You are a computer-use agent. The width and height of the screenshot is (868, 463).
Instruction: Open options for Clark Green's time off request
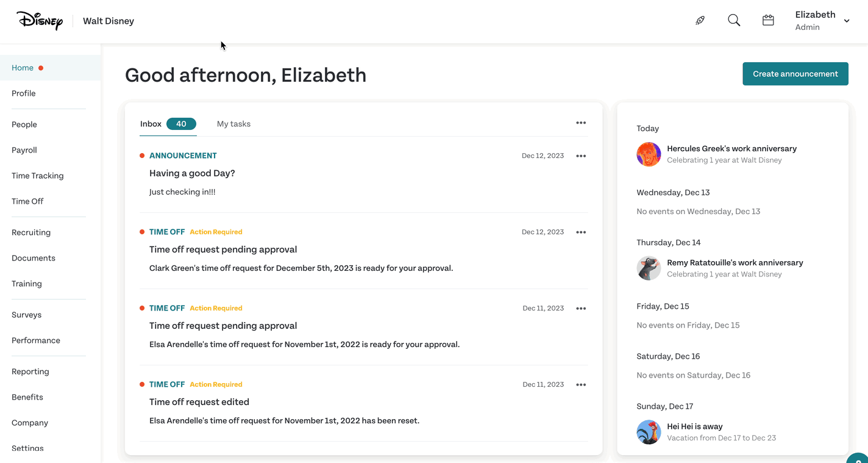coord(581,232)
